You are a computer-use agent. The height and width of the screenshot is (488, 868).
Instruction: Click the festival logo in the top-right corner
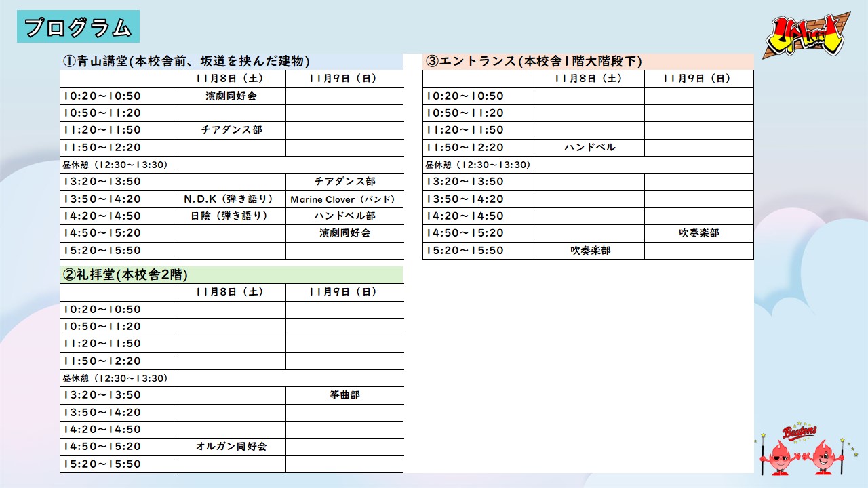(806, 38)
